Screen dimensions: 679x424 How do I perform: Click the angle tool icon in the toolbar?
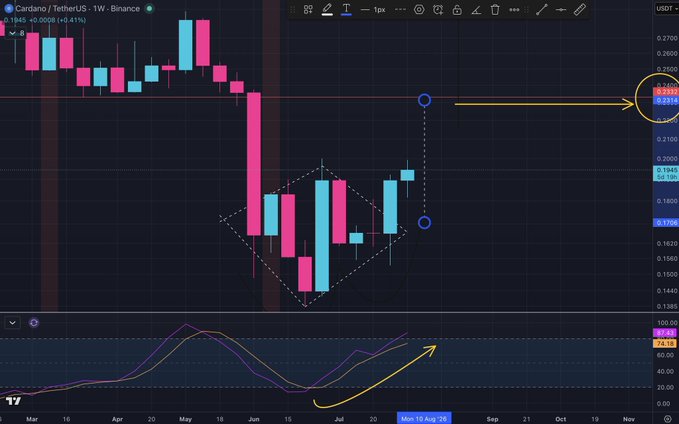point(476,9)
